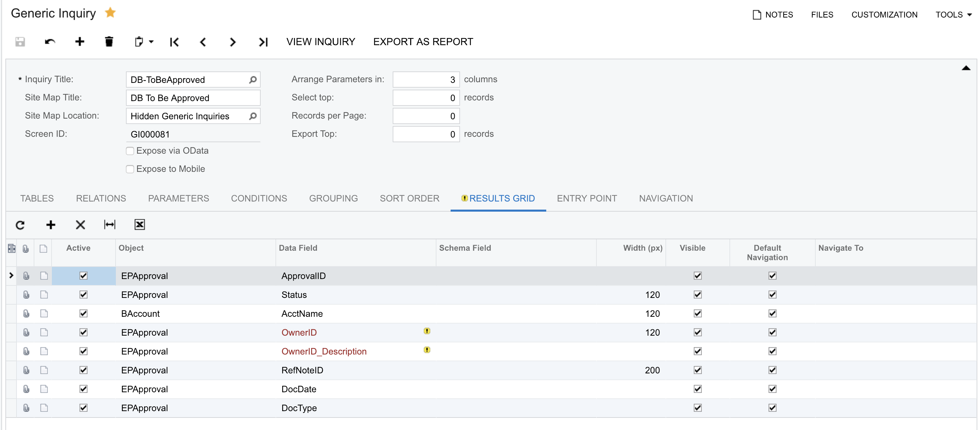980x430 pixels.
Task: Click View Inquiry button
Action: pyautogui.click(x=320, y=41)
